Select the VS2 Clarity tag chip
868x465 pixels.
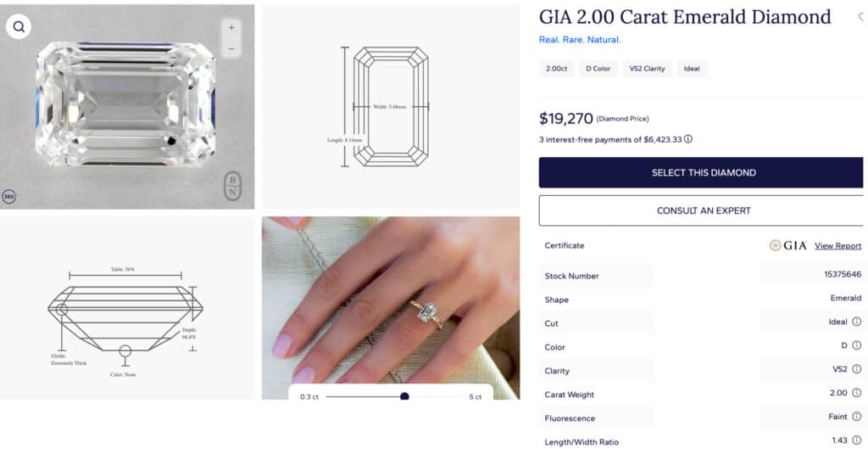pyautogui.click(x=647, y=69)
